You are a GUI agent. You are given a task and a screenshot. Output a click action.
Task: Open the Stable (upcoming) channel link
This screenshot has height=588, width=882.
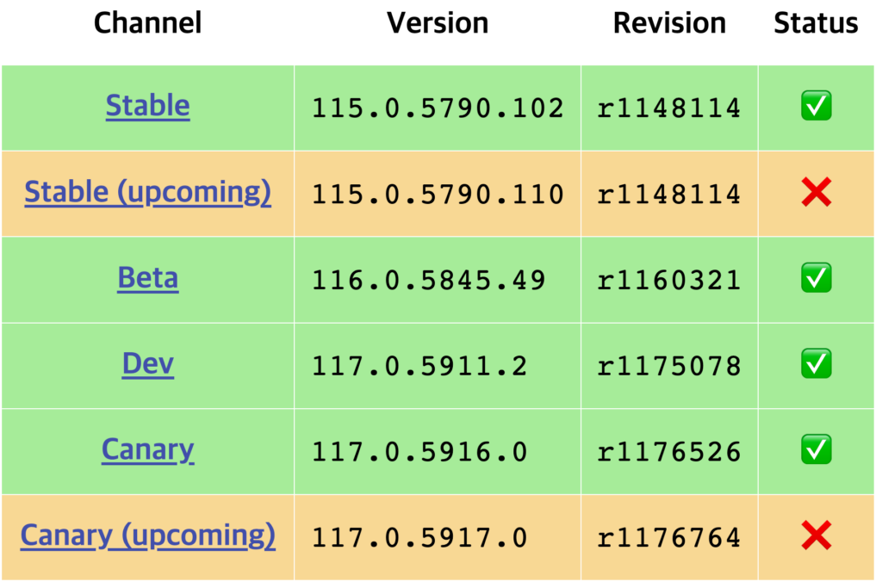(x=147, y=193)
